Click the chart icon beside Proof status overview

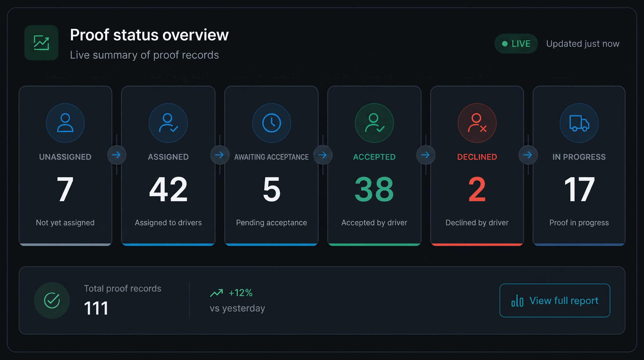[41, 43]
